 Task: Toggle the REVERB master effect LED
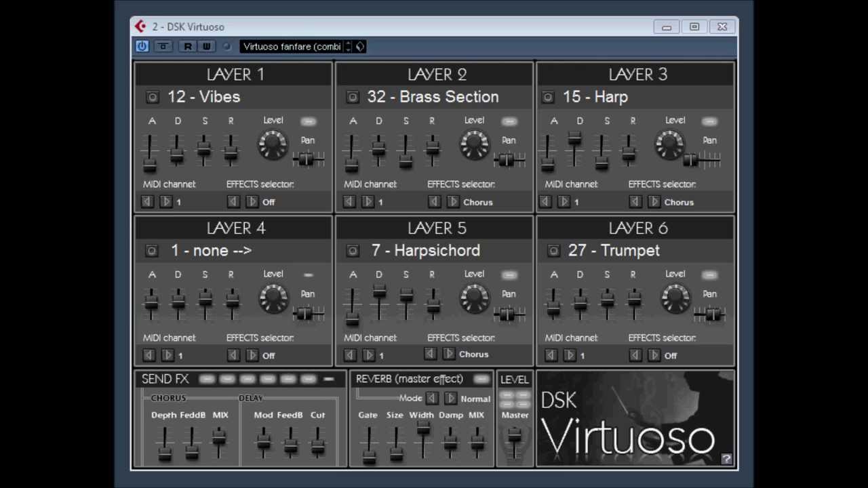click(x=481, y=380)
